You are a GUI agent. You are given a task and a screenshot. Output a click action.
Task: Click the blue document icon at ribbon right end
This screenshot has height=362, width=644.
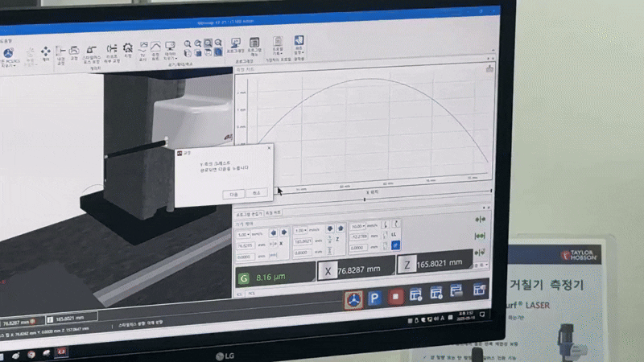pyautogui.click(x=299, y=40)
